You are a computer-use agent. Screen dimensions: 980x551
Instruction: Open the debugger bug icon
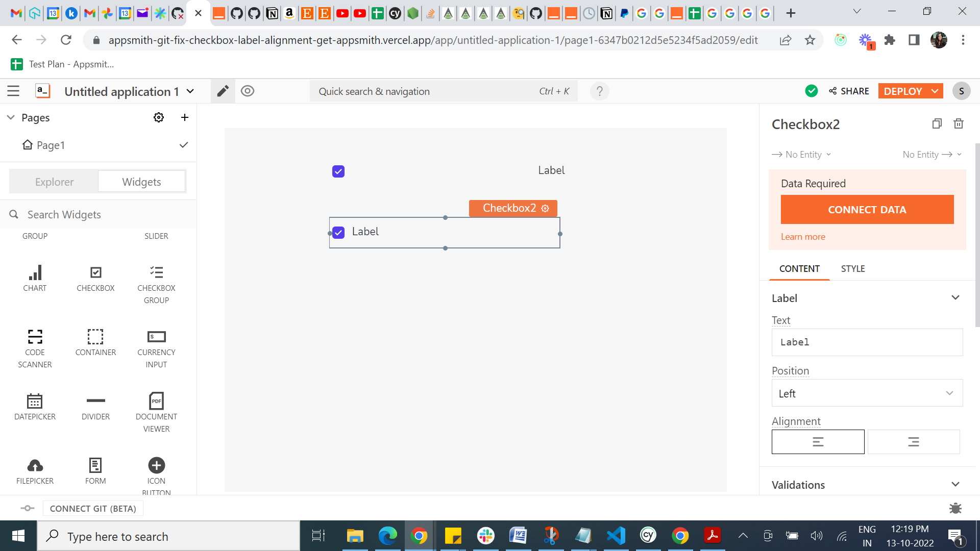click(955, 508)
